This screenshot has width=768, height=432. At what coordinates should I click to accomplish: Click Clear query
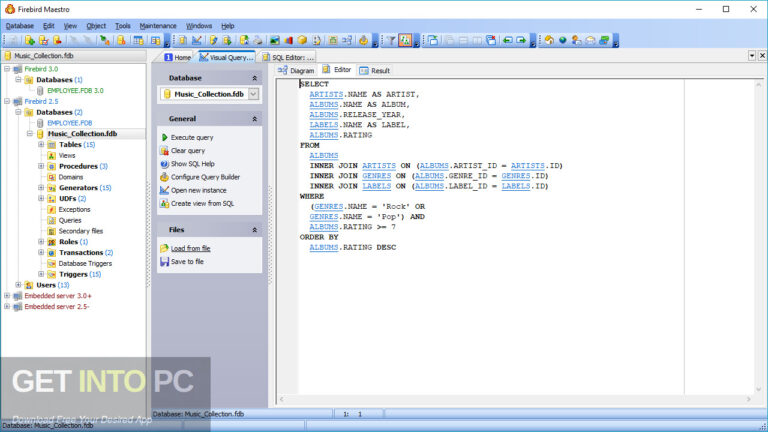(x=188, y=151)
